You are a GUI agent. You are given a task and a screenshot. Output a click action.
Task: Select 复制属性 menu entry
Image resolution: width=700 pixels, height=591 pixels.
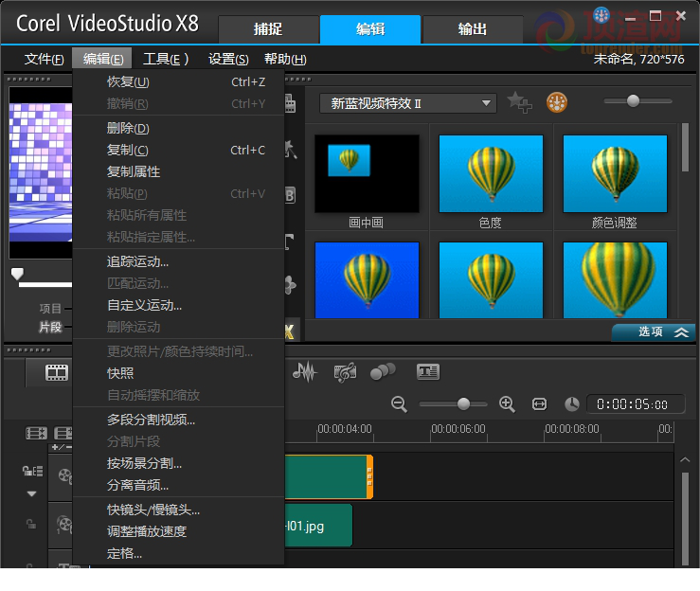(179, 171)
